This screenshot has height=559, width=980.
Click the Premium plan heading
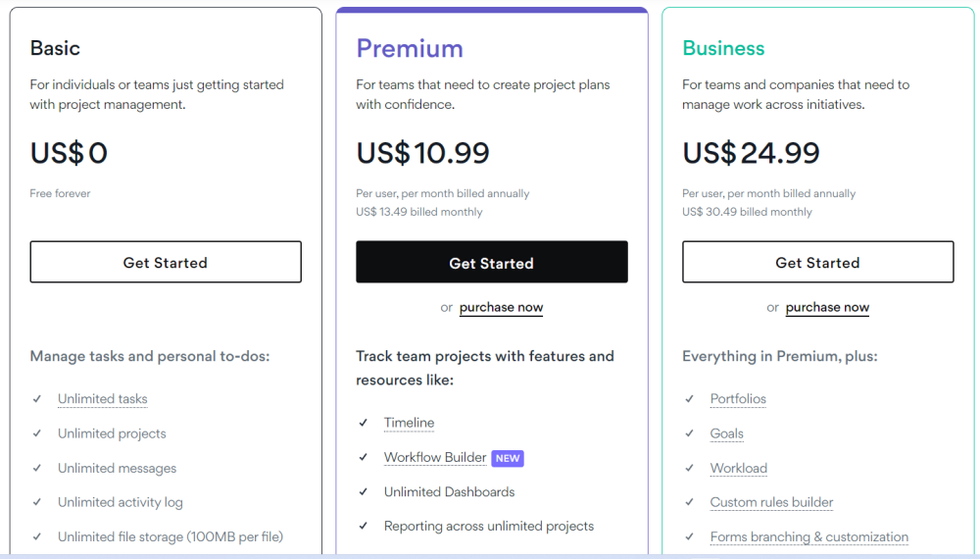410,48
